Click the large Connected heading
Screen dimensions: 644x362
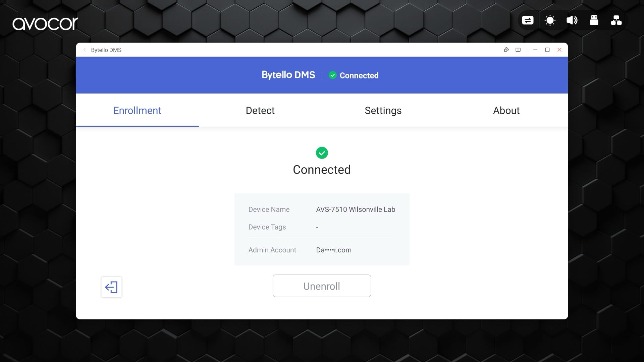click(x=322, y=170)
